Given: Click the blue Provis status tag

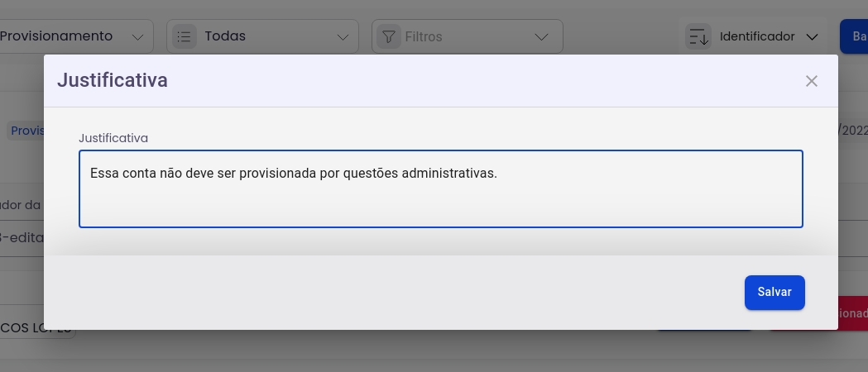Looking at the screenshot, I should tap(26, 131).
